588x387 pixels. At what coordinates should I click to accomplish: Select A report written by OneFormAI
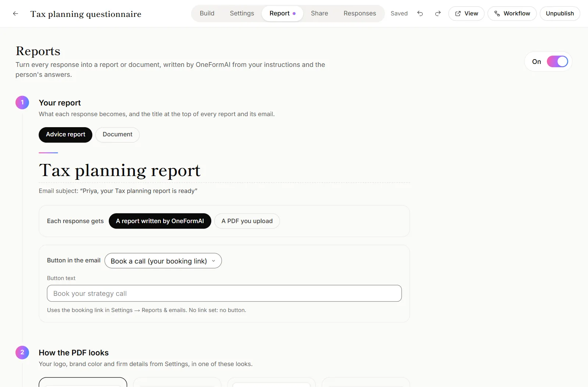[160, 221]
